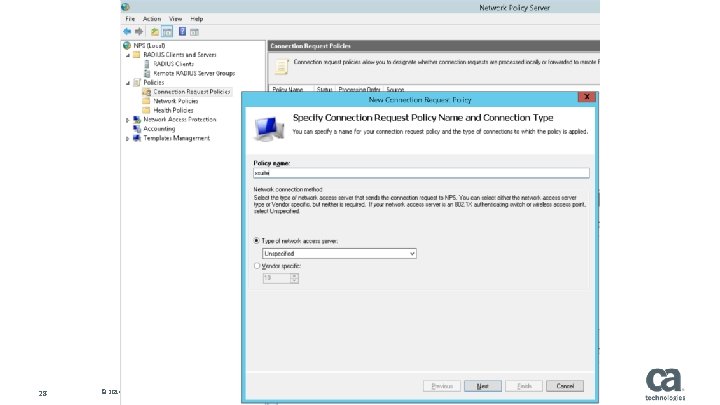Click the Network Access Protection icon
The image size is (720, 405).
click(136, 119)
